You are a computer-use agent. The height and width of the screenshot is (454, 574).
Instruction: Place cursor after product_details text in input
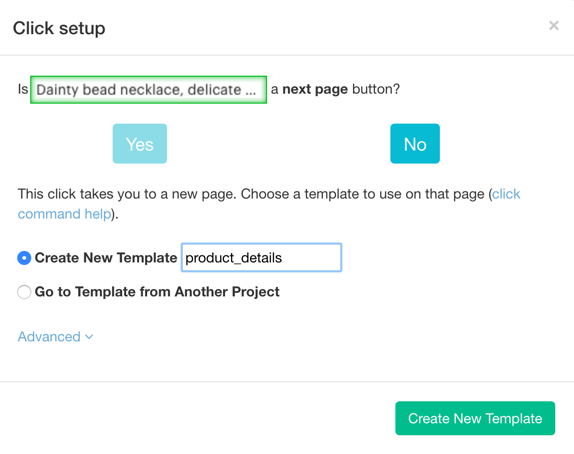[283, 258]
